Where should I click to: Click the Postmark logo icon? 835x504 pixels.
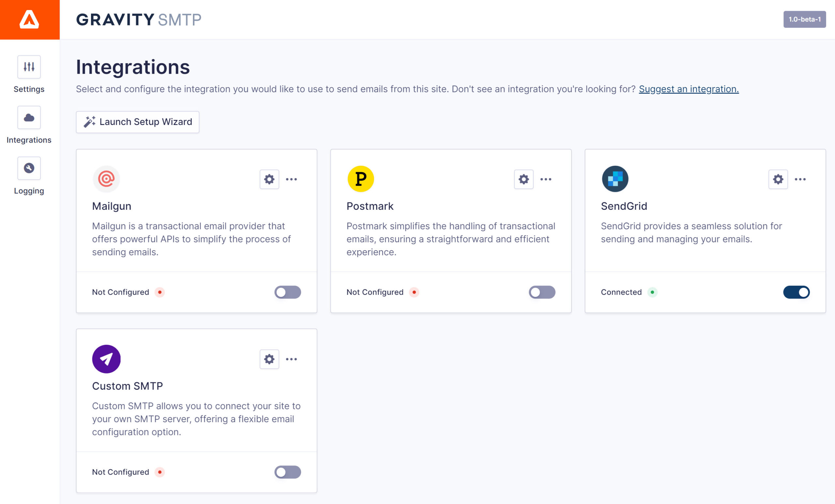click(360, 179)
